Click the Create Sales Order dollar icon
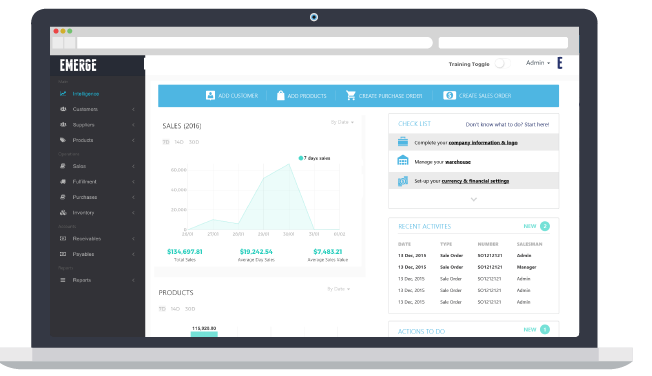 (449, 96)
